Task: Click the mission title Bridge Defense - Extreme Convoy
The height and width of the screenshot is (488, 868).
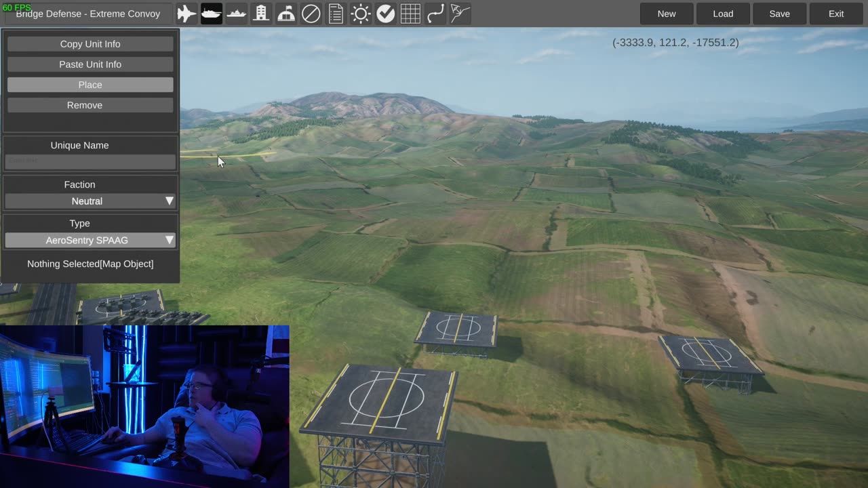Action: point(88,14)
